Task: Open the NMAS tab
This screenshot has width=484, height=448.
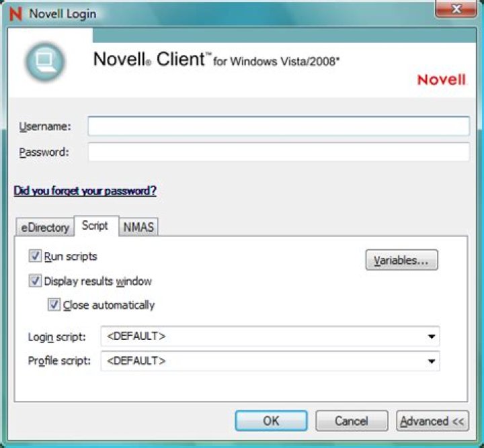Action: [x=138, y=227]
